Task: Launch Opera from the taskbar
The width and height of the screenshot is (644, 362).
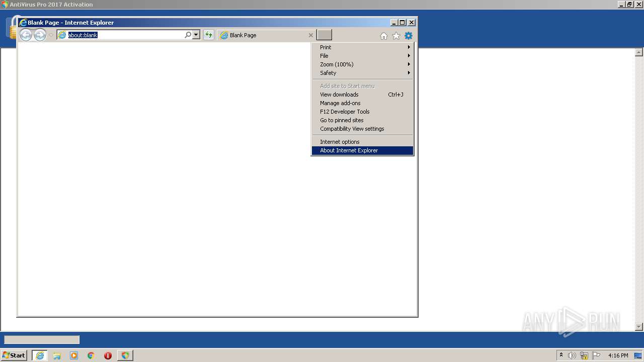Action: pyautogui.click(x=108, y=355)
